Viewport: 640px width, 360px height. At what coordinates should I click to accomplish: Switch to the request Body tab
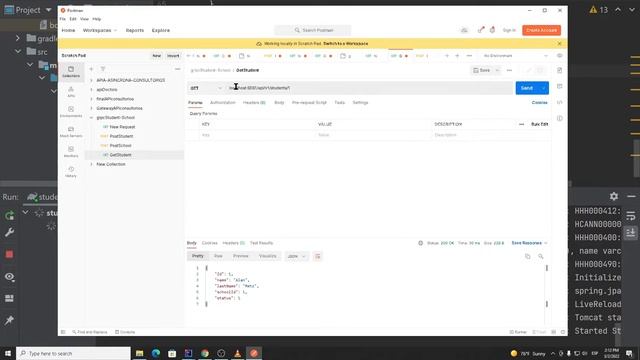[x=279, y=102]
